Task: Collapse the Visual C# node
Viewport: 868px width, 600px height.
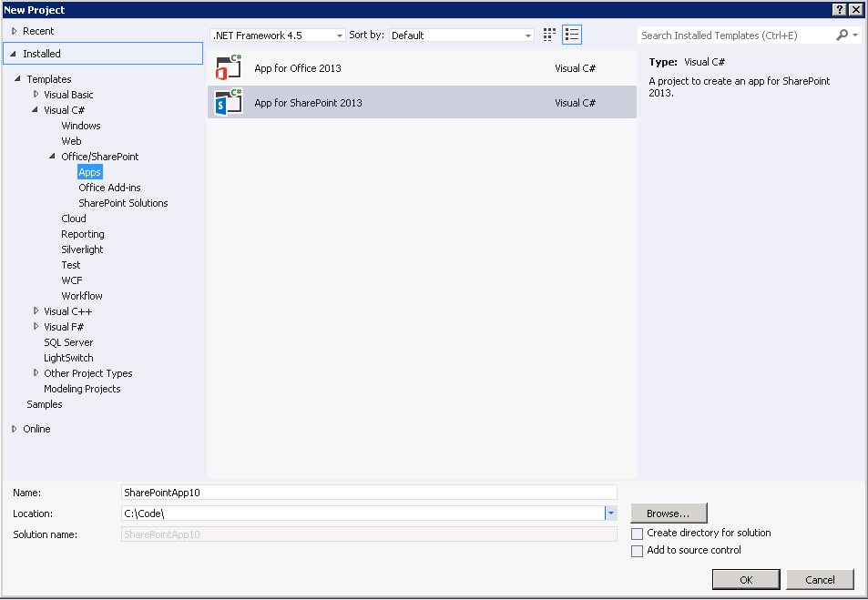Action: coord(35,109)
